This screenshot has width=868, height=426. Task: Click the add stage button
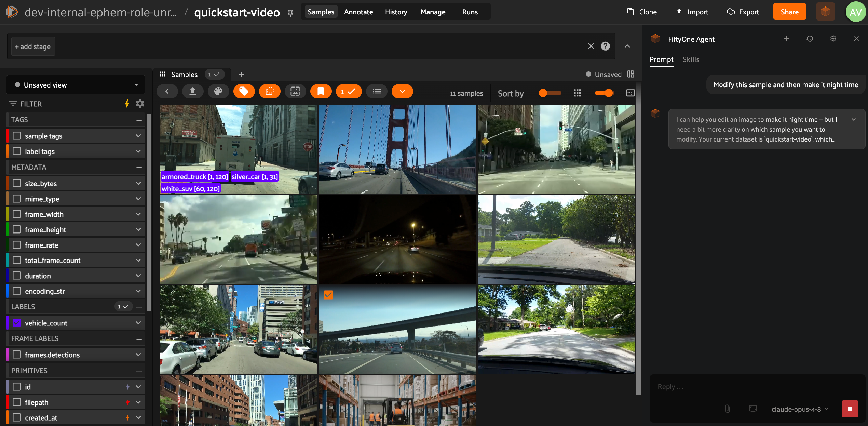(33, 46)
